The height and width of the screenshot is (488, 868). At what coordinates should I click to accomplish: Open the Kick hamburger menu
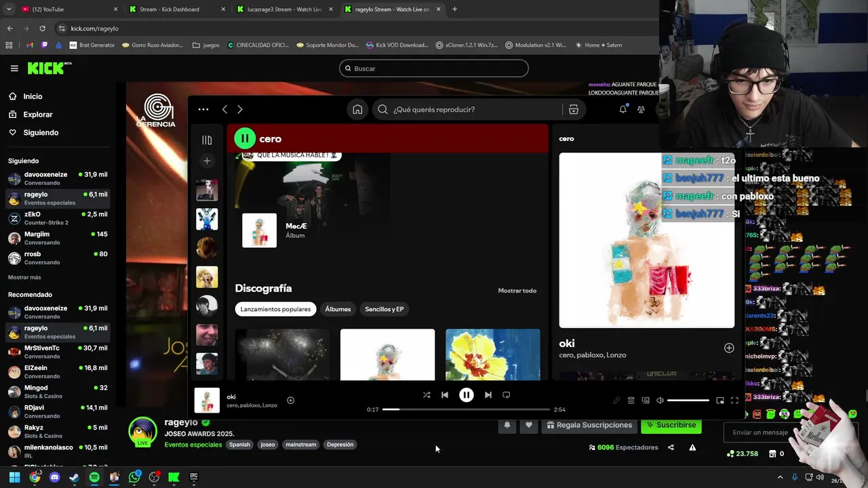coord(14,68)
